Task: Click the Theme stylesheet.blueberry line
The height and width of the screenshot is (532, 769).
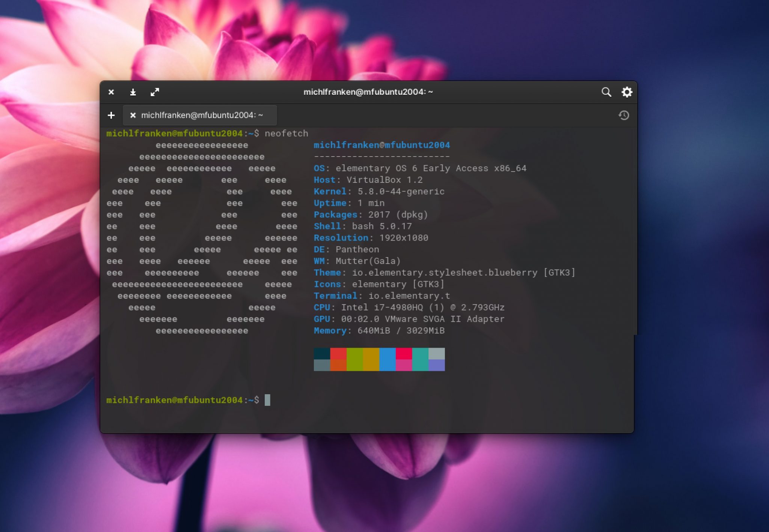Action: 444,273
